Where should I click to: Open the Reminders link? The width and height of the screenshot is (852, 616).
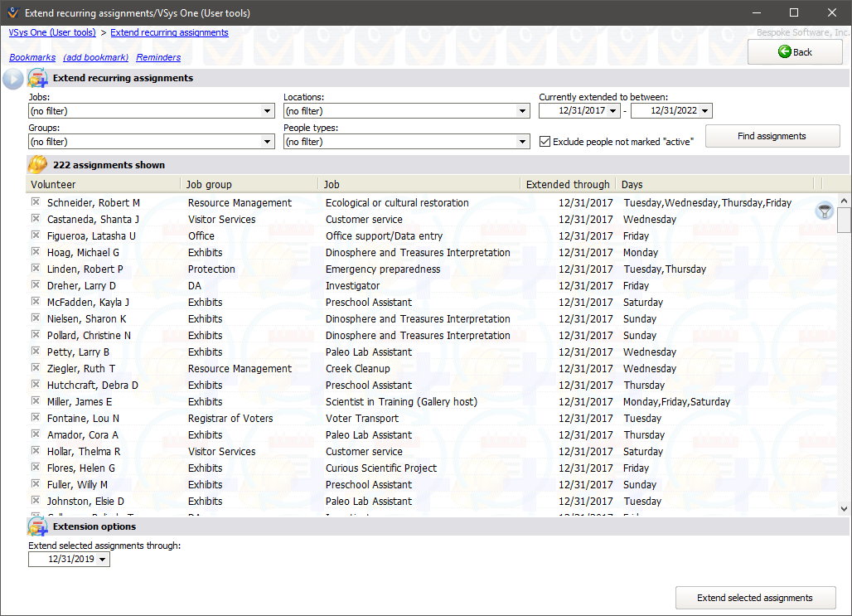157,57
